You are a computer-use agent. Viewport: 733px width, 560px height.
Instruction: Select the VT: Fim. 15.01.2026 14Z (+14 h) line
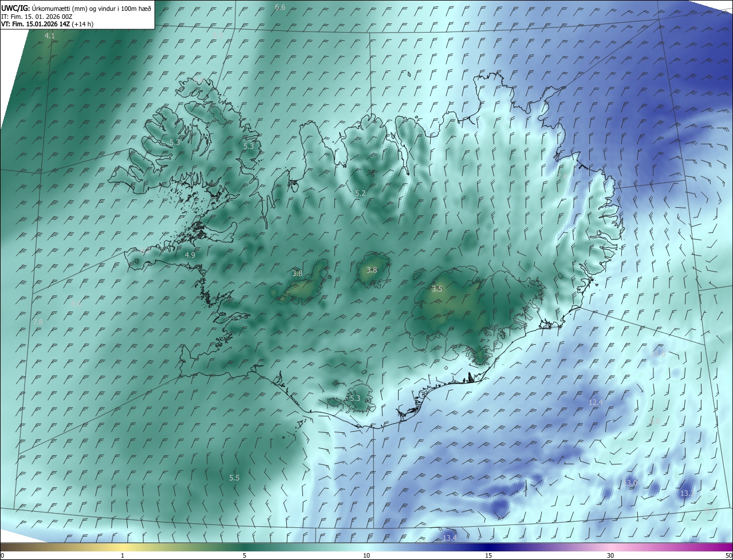coord(47,24)
